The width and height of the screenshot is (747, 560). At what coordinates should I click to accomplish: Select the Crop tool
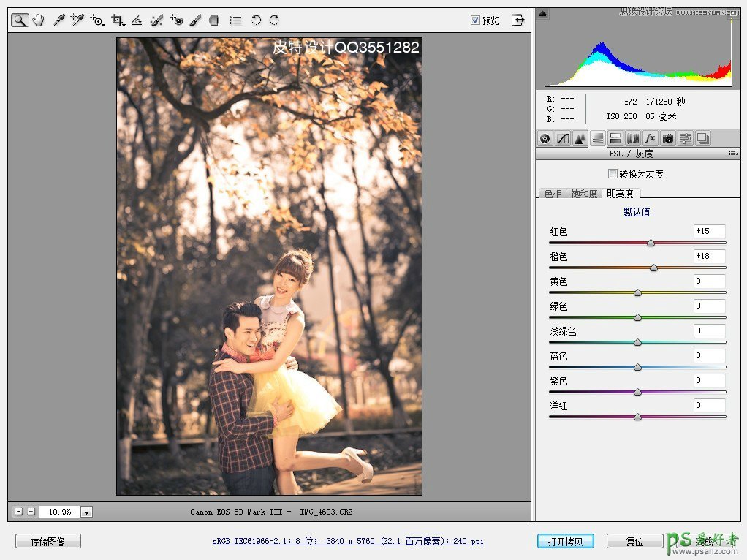click(117, 20)
